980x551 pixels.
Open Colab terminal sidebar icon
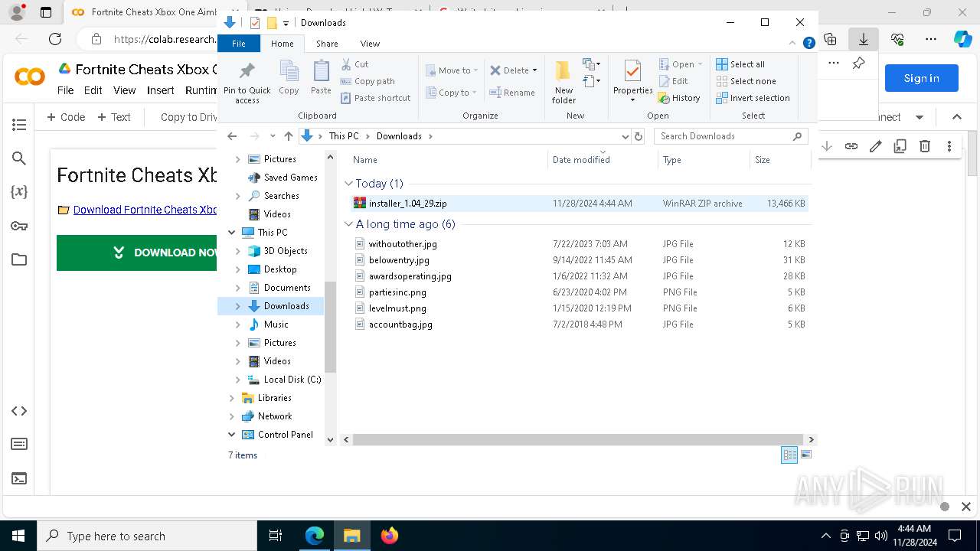pyautogui.click(x=19, y=478)
